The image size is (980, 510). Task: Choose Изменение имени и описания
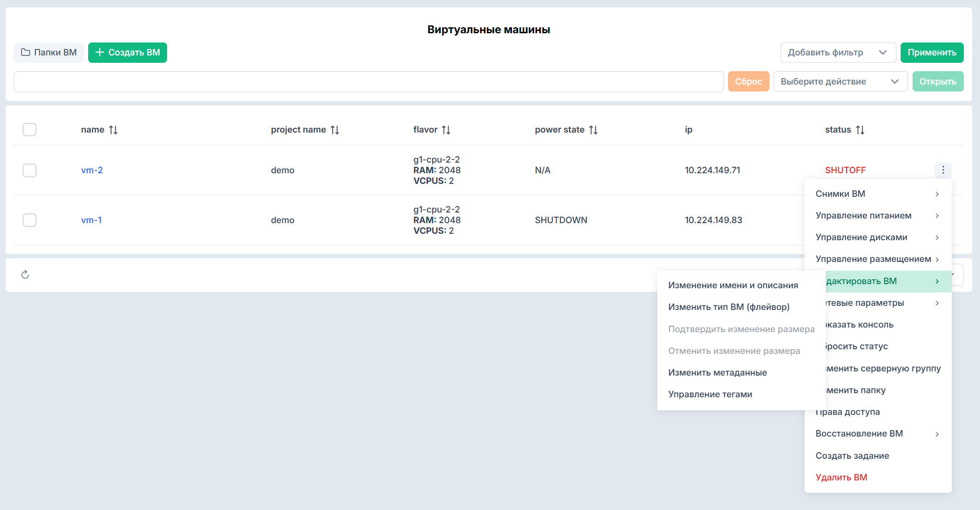tap(741, 285)
